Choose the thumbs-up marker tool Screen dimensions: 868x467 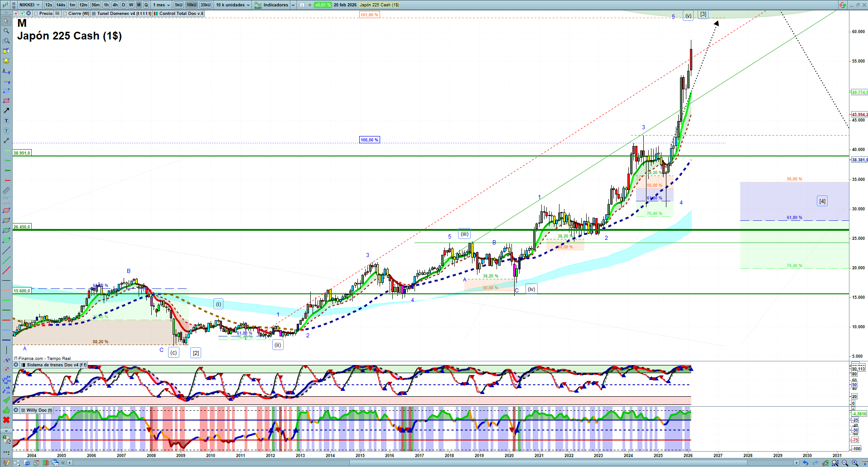click(x=6, y=410)
